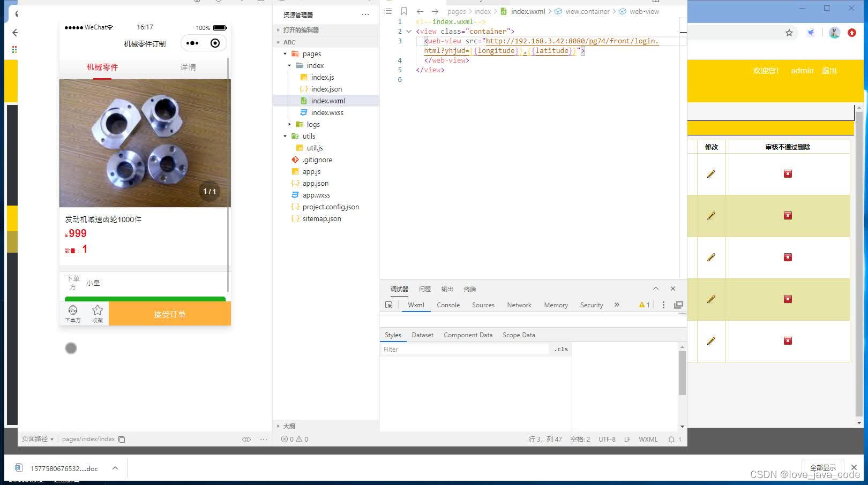Click the admin username link in the browser
Viewport: 868px width, 485px height.
(802, 71)
